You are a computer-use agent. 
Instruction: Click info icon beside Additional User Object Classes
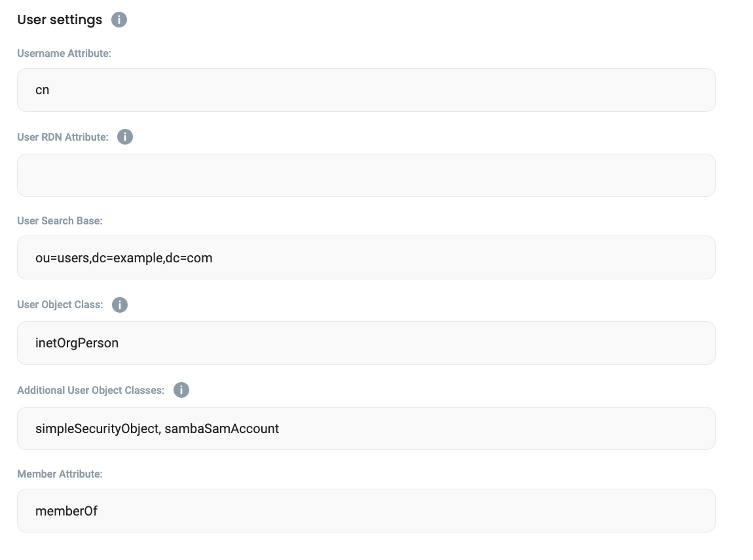[x=181, y=390]
